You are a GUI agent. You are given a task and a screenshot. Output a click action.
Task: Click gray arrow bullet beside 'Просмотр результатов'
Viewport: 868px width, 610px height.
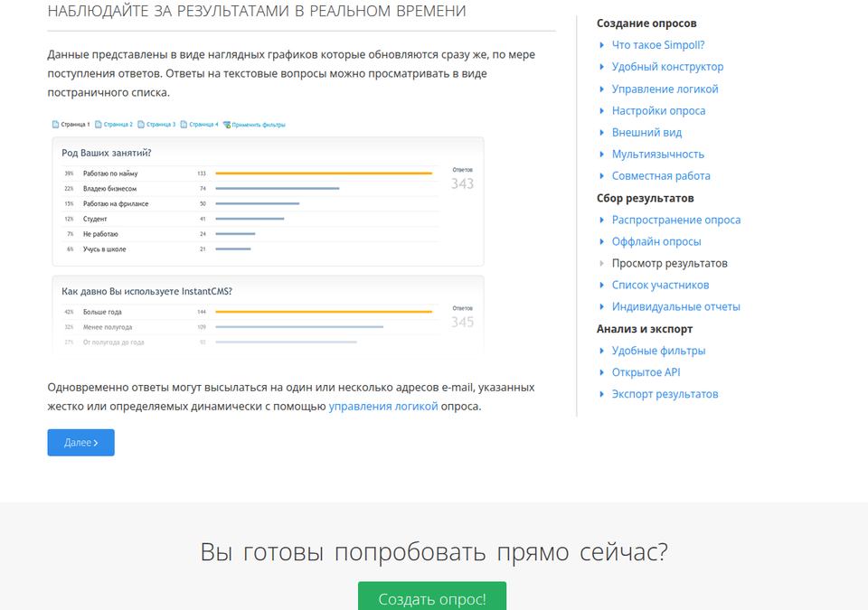602,264
